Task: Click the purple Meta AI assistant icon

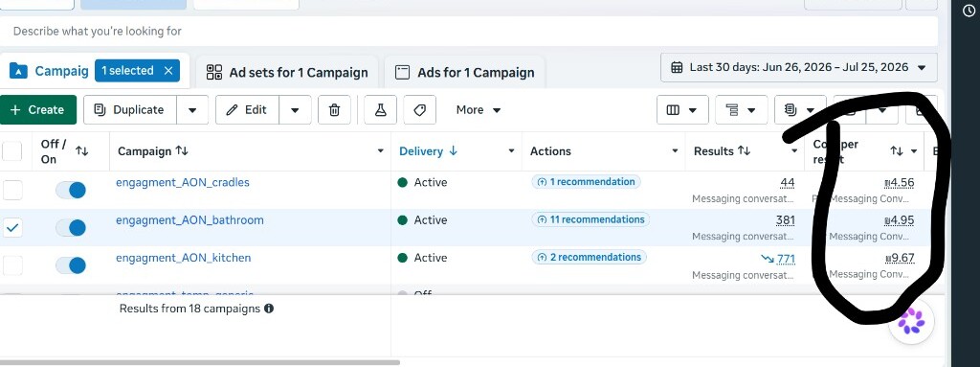Action: pyautogui.click(x=911, y=321)
